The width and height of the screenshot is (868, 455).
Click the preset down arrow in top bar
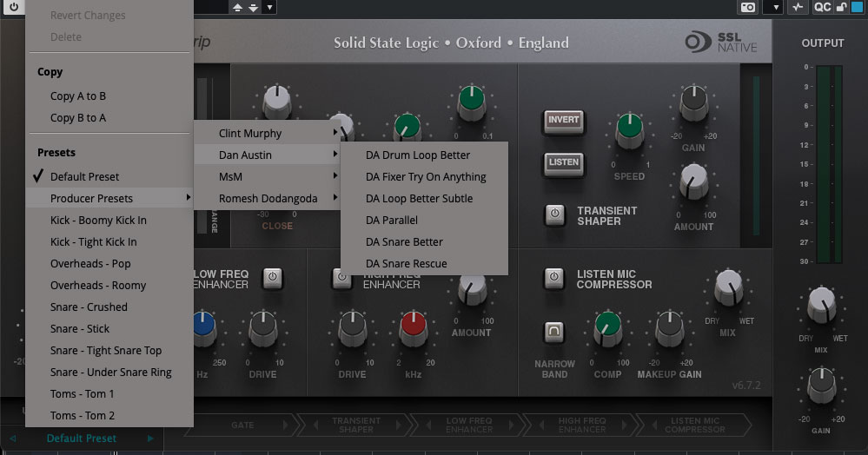pos(253,7)
